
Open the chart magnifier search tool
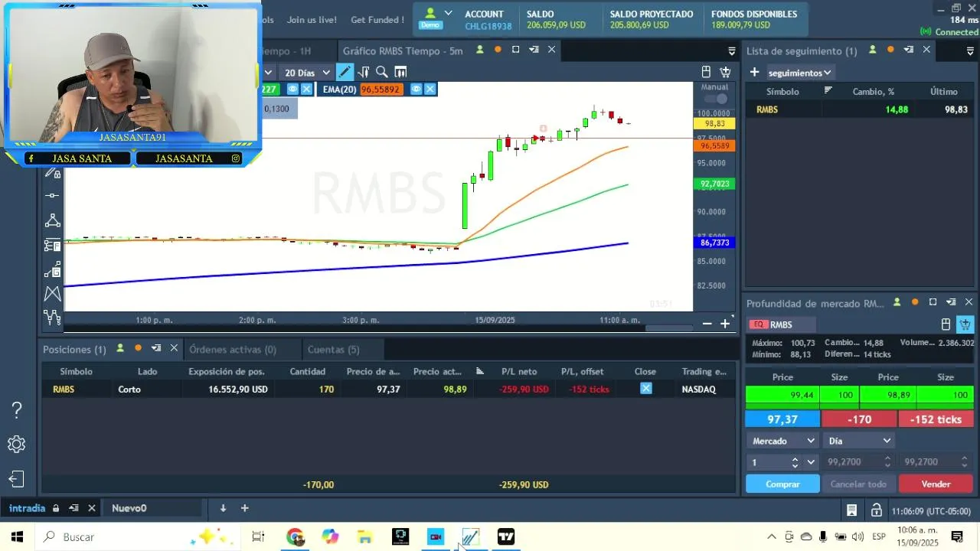[381, 72]
